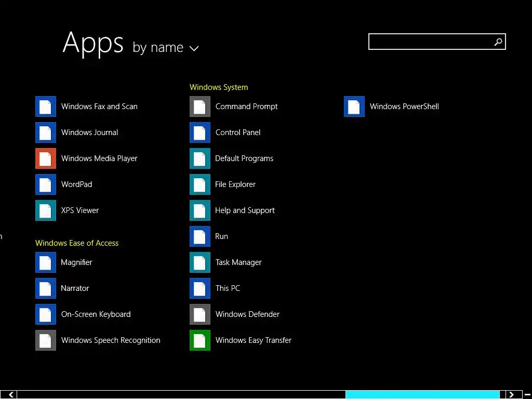Expand the 'by name' sort chevron
532x399 pixels.
[x=194, y=48]
